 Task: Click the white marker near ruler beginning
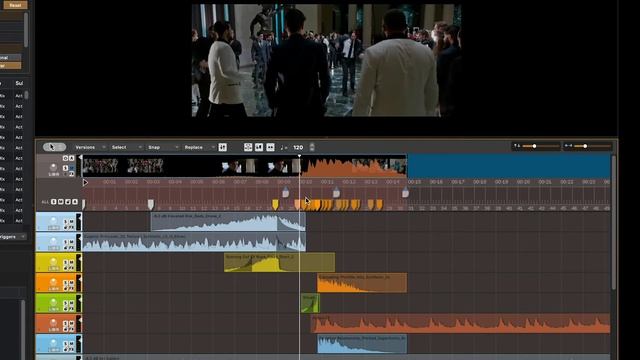(151, 204)
